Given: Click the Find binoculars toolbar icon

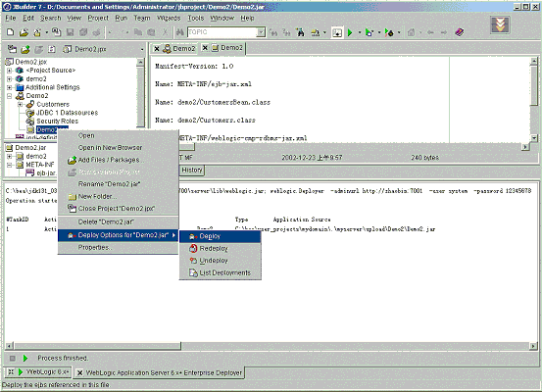Looking at the screenshot, I should point(180,32).
